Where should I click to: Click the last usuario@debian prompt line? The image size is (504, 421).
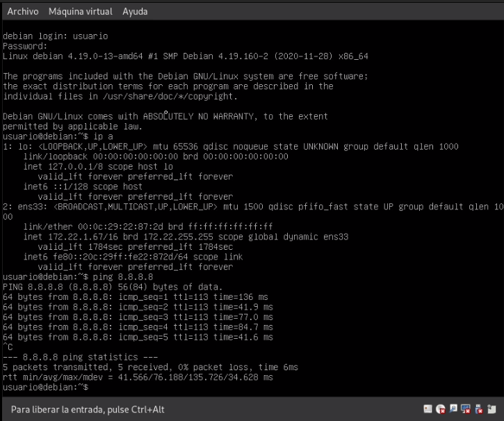(x=46, y=386)
